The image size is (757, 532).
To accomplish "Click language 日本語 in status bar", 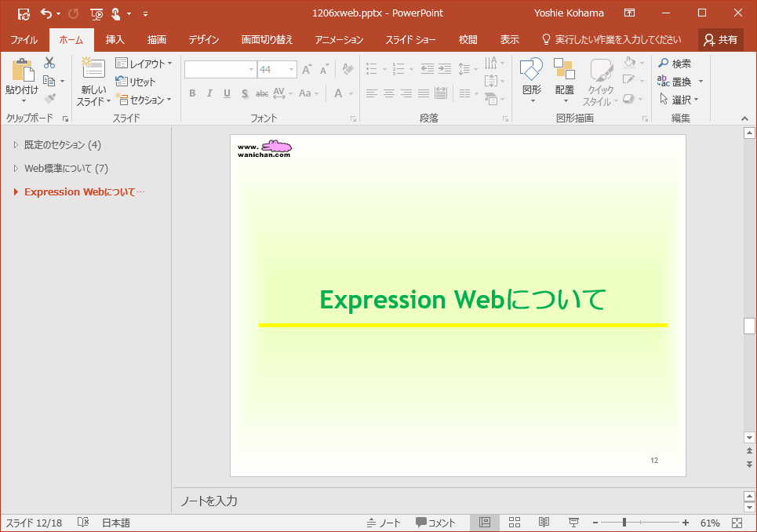I will pyautogui.click(x=116, y=523).
